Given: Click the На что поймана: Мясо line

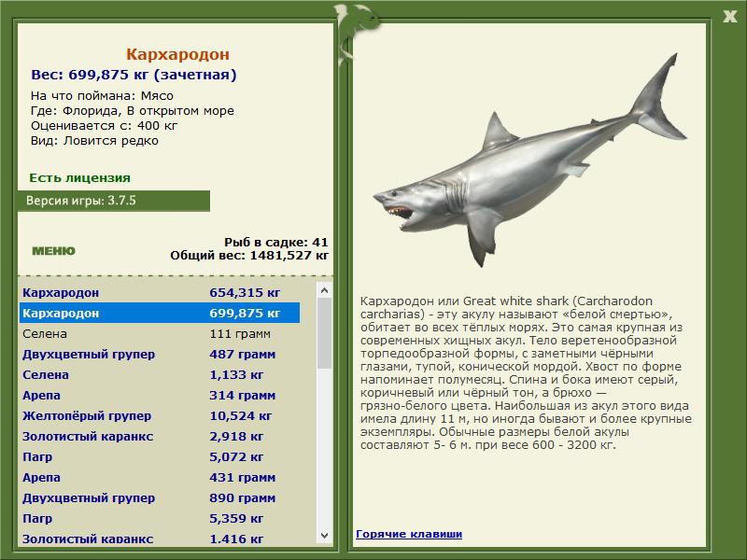Looking at the screenshot, I should click(x=102, y=96).
